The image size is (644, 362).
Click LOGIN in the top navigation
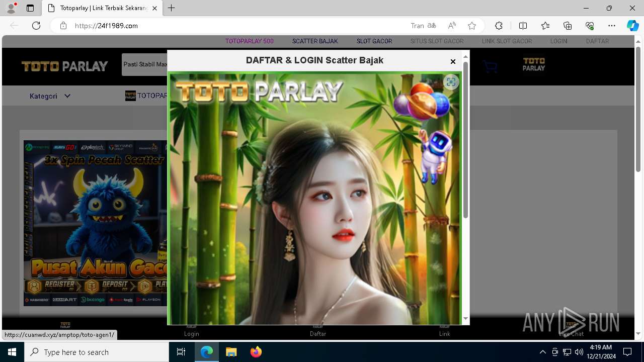558,41
